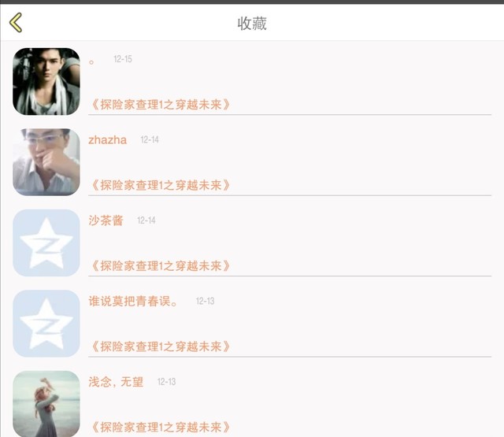This screenshot has height=437, width=504.
Task: Click the 收藏 page title
Action: click(252, 24)
